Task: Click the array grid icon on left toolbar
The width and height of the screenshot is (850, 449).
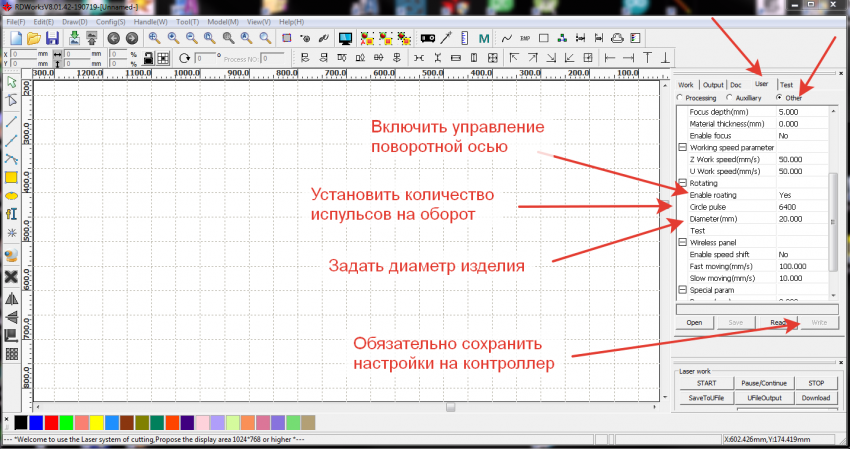Action: pyautogui.click(x=11, y=354)
